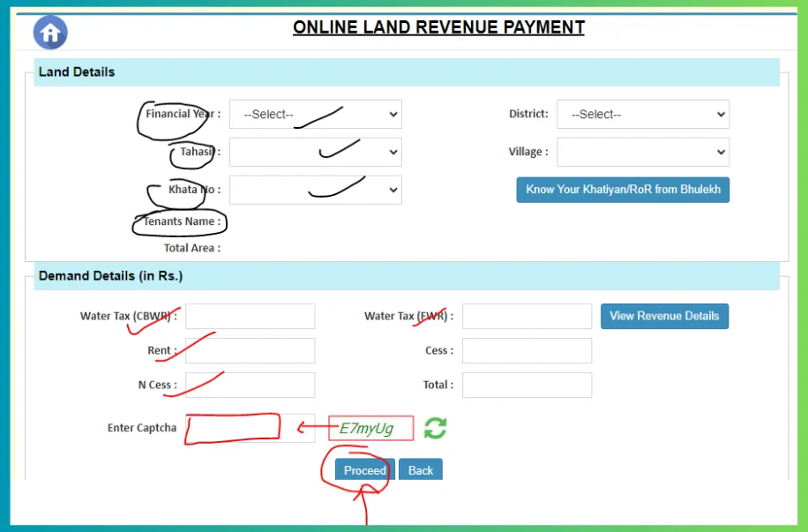The height and width of the screenshot is (532, 808).
Task: Select the Total input box
Action: click(527, 385)
